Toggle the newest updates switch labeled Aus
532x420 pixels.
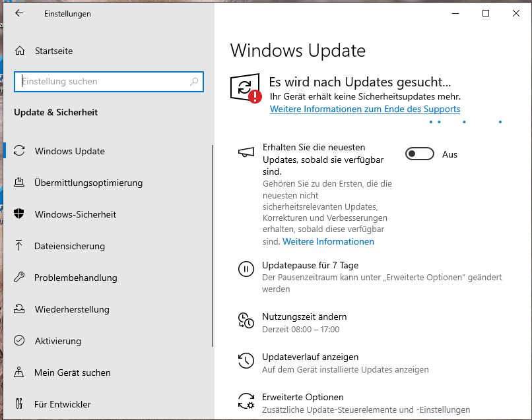pyautogui.click(x=420, y=154)
